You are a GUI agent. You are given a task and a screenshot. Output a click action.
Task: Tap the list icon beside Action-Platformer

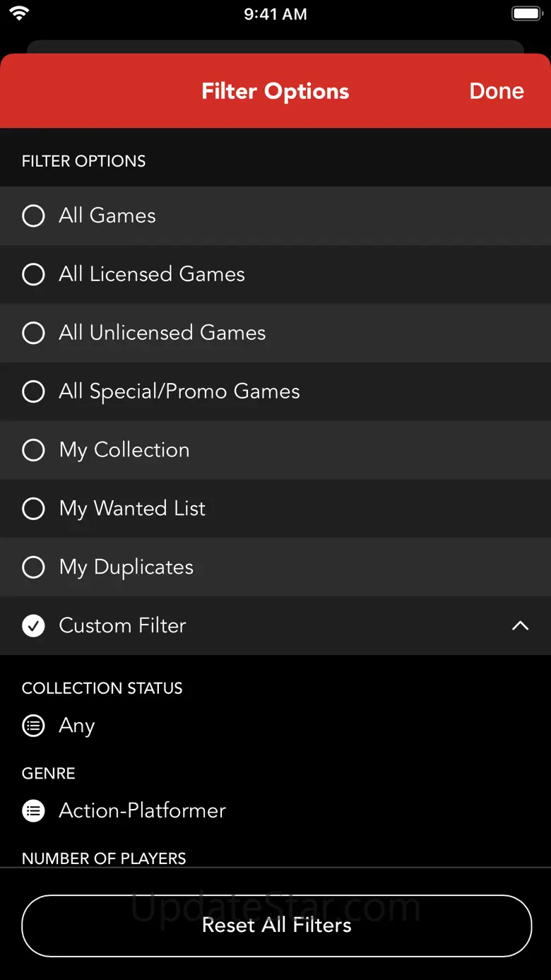[x=33, y=810]
